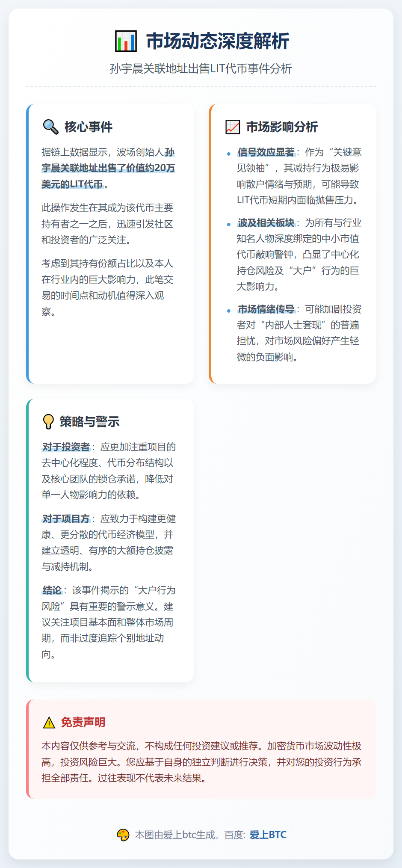402x868 pixels.
Task: Click the bold label 对于项目方
Action: point(66,519)
